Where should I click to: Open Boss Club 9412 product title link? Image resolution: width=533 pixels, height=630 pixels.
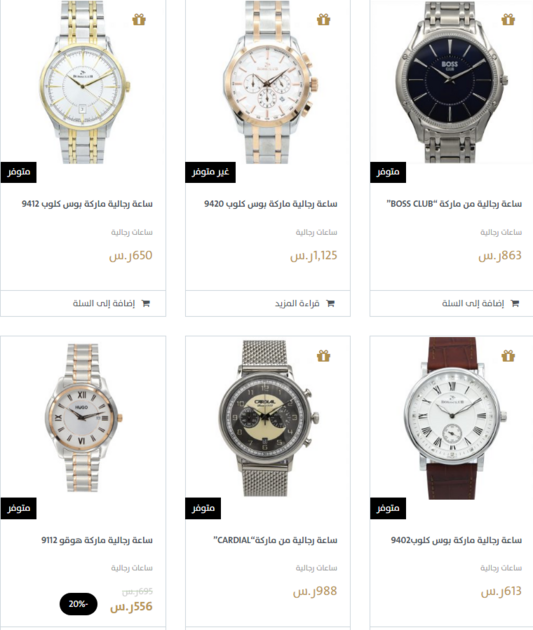pyautogui.click(x=87, y=204)
